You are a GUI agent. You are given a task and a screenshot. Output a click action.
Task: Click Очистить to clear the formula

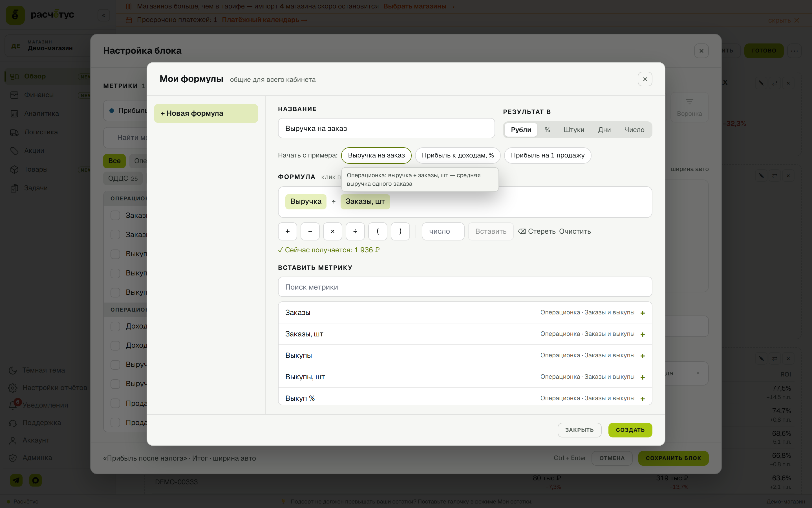575,231
